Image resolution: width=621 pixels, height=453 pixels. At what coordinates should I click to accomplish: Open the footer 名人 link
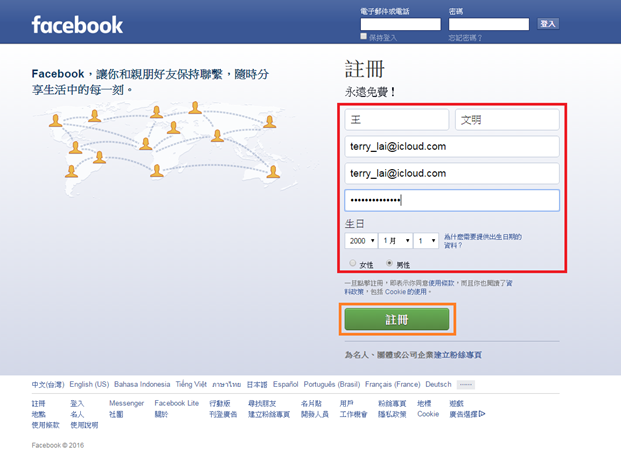pos(77,414)
